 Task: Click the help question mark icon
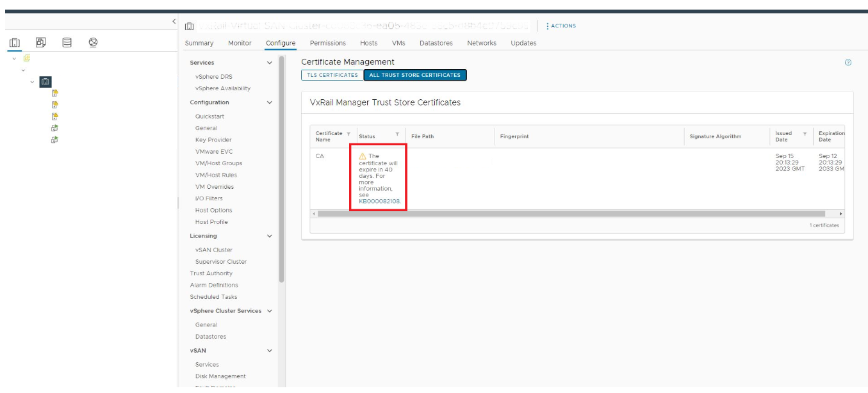click(848, 63)
